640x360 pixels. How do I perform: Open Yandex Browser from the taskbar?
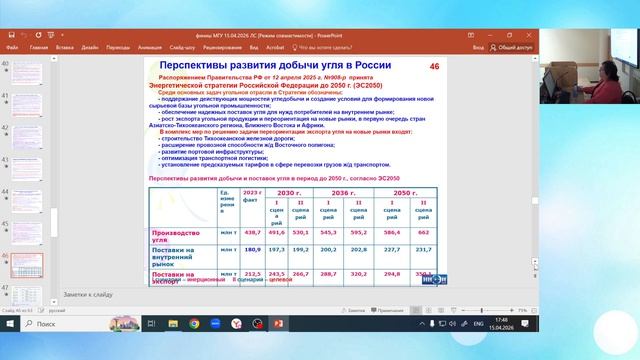[236, 324]
